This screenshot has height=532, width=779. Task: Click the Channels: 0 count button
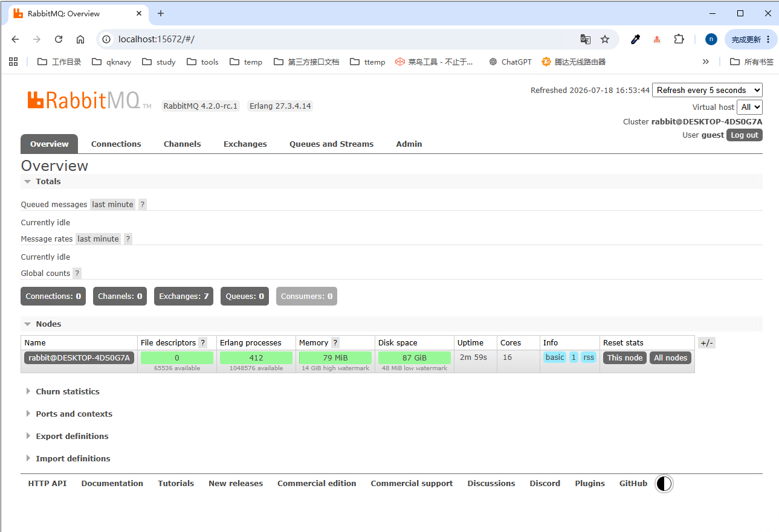(x=120, y=296)
